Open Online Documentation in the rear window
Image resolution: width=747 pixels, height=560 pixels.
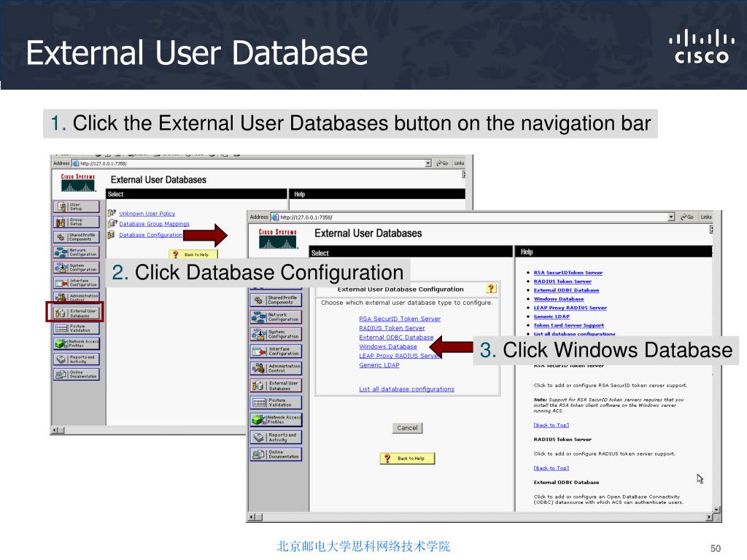(76, 374)
